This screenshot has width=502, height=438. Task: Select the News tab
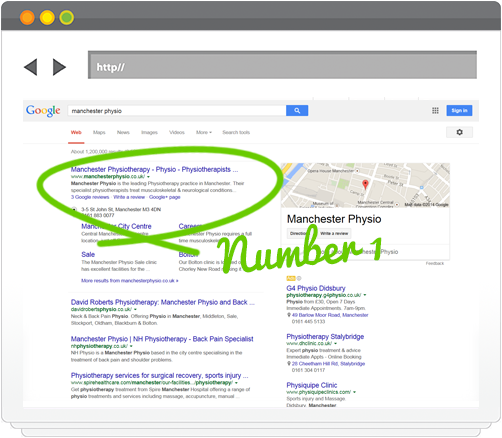[x=123, y=132]
